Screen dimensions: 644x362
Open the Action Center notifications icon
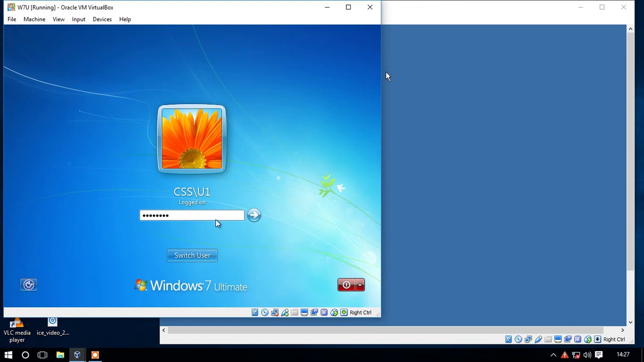[599, 354]
